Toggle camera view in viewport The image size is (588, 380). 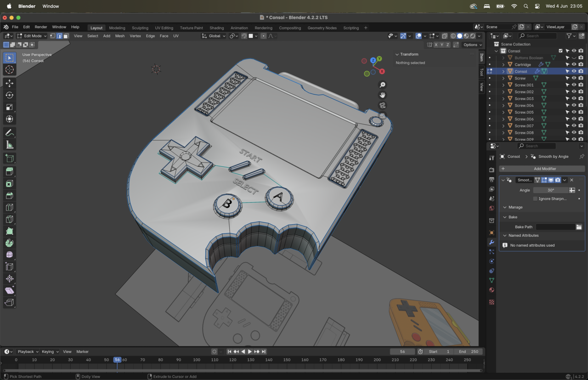tap(382, 105)
